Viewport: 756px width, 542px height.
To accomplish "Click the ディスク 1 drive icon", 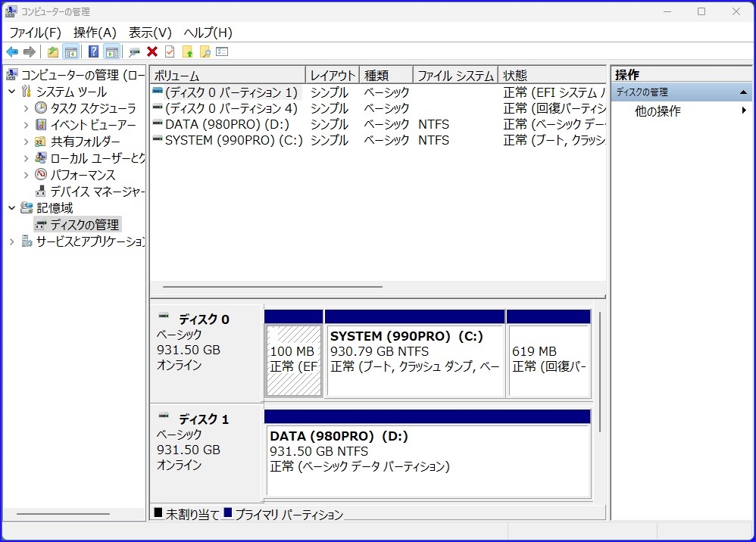I will [x=164, y=415].
